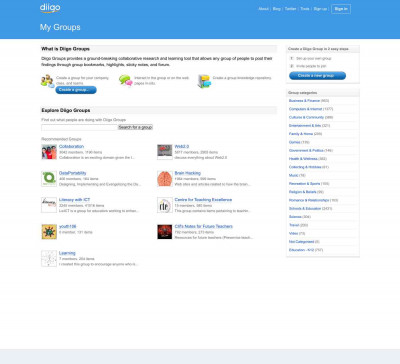Click the What is Diigo Groups heading
400x364 pixels.
(x=65, y=49)
